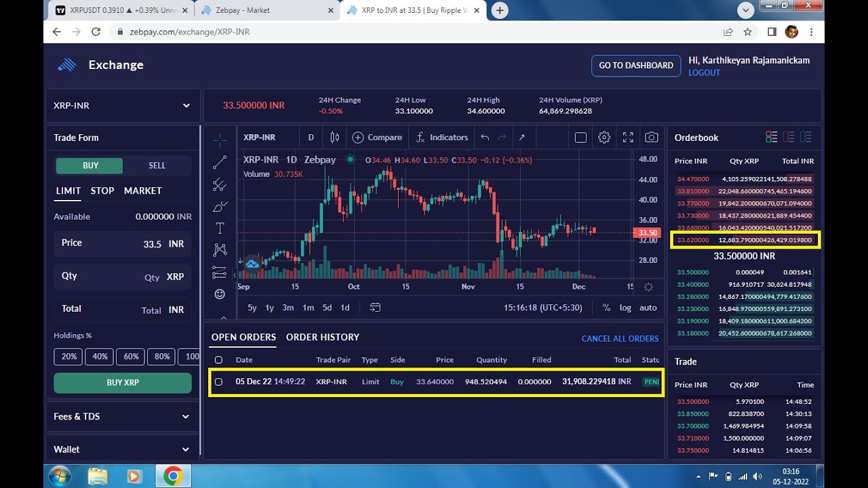Show hidden system tray icons
The width and height of the screenshot is (868, 488).
click(x=698, y=476)
